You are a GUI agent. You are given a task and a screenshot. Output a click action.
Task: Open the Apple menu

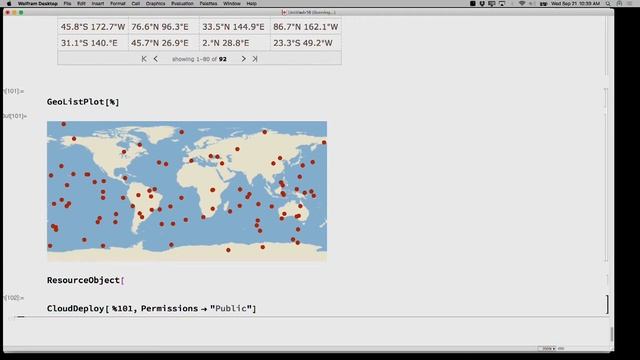click(x=9, y=3)
